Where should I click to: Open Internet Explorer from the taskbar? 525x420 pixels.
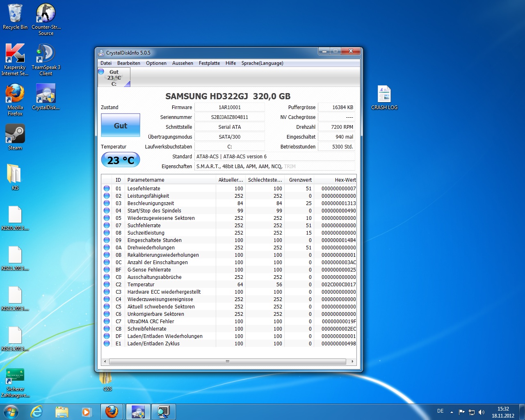click(x=37, y=411)
